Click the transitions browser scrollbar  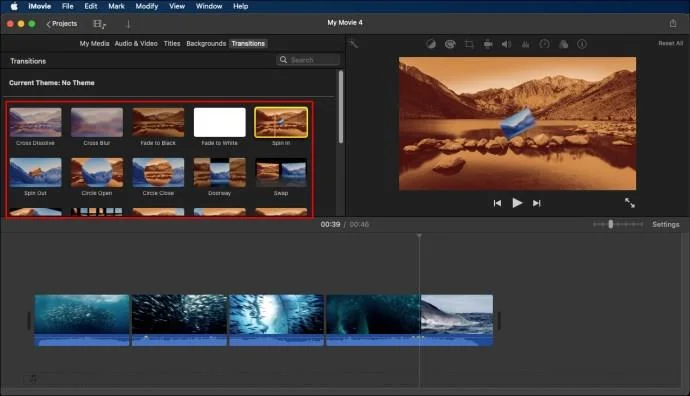(x=341, y=107)
